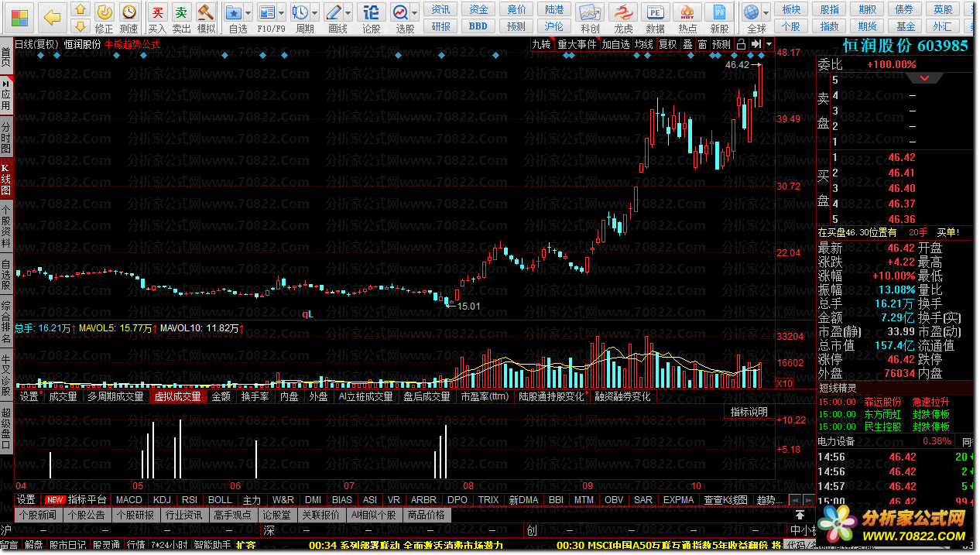The image size is (980, 555).
Task: Toggle 均线 moving averages display
Action: click(644, 44)
